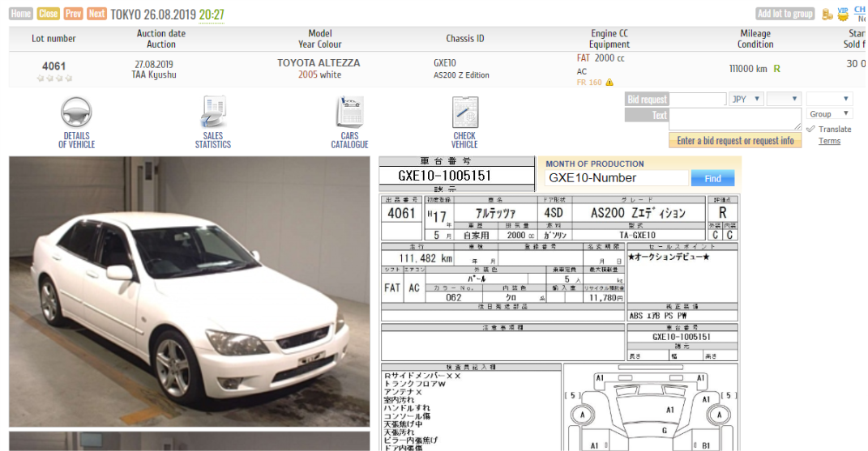Click the 111000 km mileage value
The height and width of the screenshot is (451, 868).
pos(748,69)
